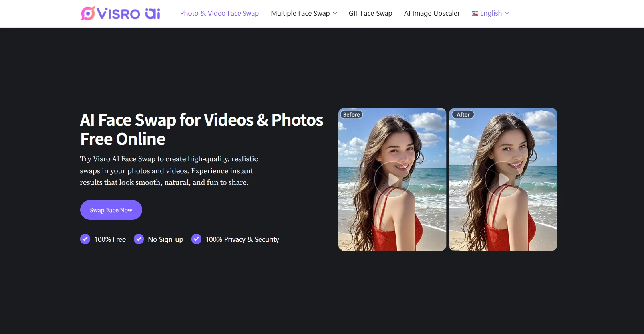The width and height of the screenshot is (644, 334).
Task: Click the No Sign-up label
Action: pyautogui.click(x=165, y=239)
